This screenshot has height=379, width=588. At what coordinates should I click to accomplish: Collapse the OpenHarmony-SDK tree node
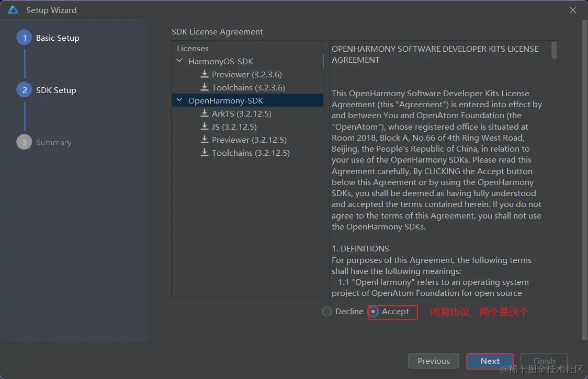tap(179, 100)
